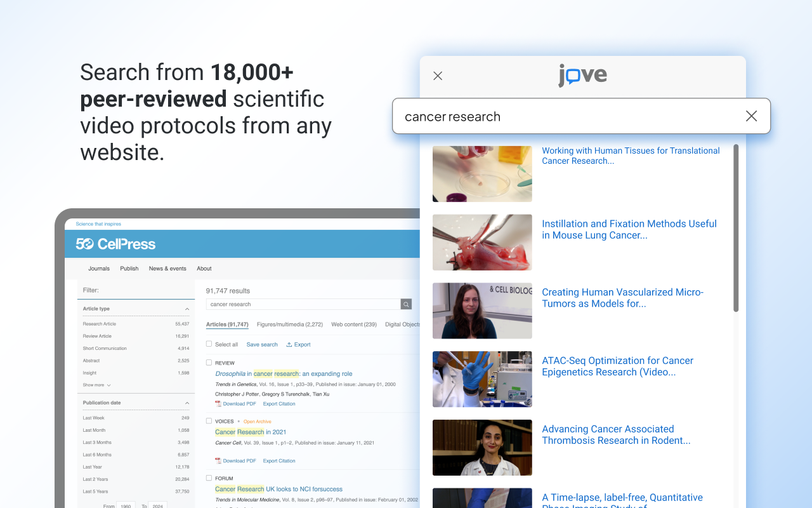Collapse the Article type filter section
Screen dimensions: 812x508
187,309
